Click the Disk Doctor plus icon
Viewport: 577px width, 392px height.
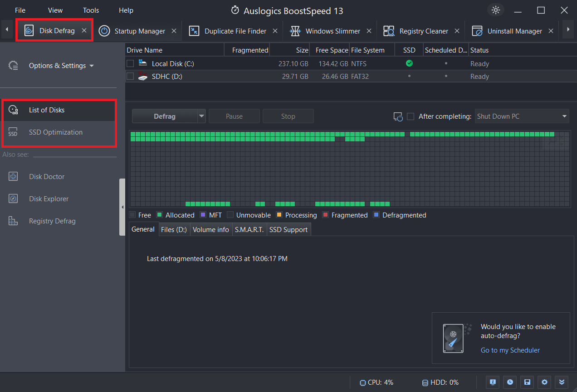tap(13, 176)
